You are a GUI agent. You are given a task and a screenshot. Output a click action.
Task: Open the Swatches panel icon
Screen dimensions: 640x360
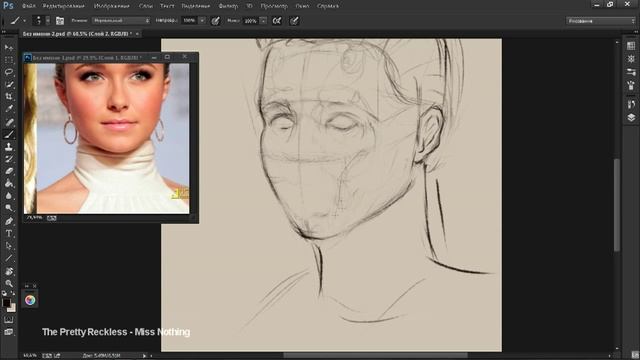pyautogui.click(x=631, y=46)
